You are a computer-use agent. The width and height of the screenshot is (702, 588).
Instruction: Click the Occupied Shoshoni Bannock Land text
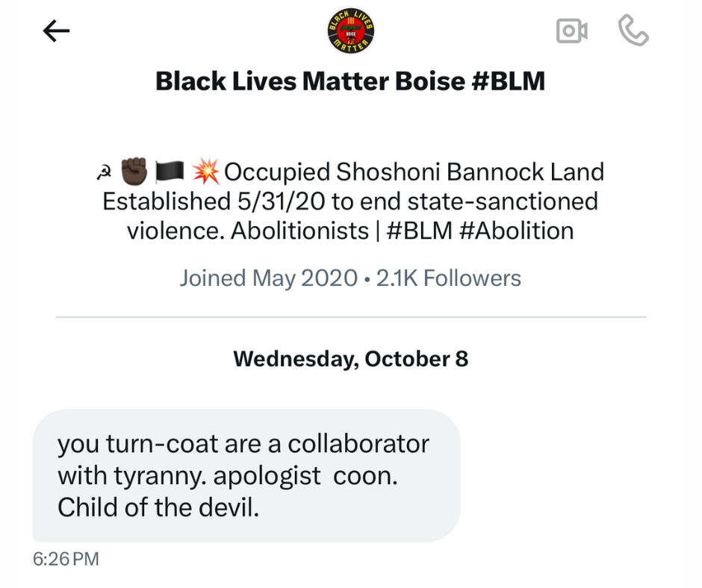tap(414, 172)
